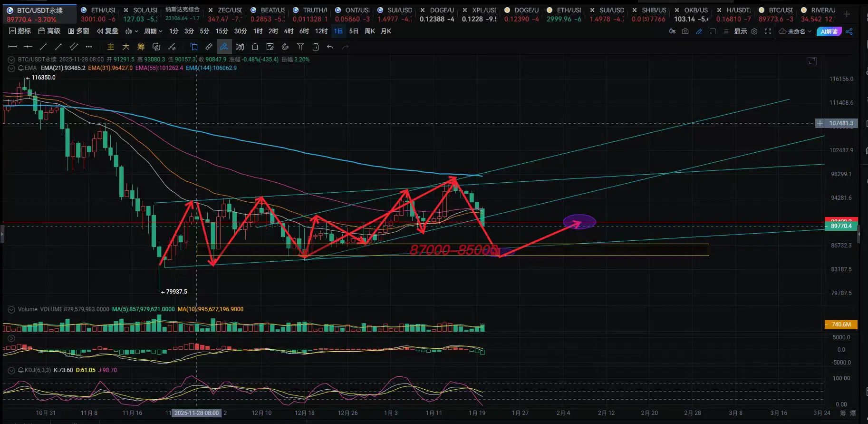
Task: Select the trend line drawing tool
Action: tap(43, 47)
